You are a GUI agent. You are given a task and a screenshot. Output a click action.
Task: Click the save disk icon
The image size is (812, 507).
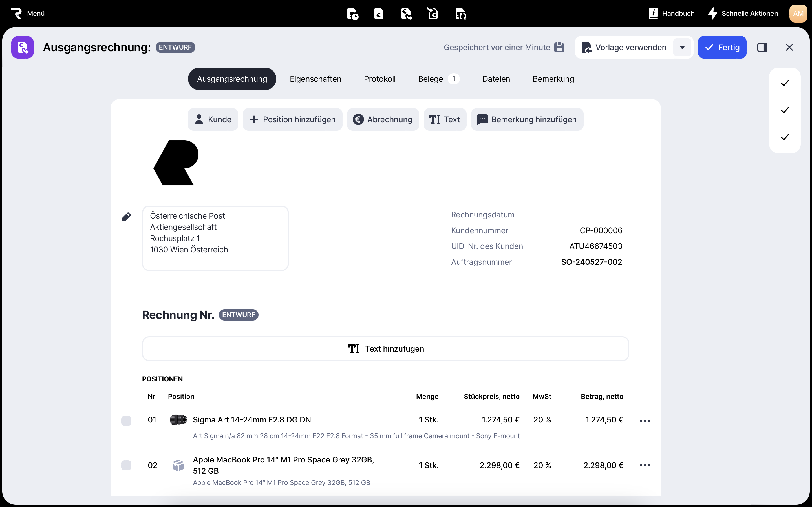559,47
